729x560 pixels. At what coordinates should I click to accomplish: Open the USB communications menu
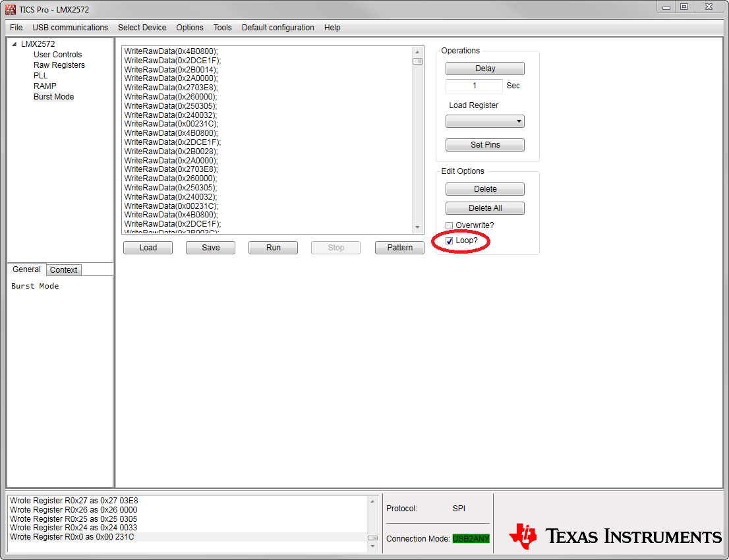coord(71,28)
